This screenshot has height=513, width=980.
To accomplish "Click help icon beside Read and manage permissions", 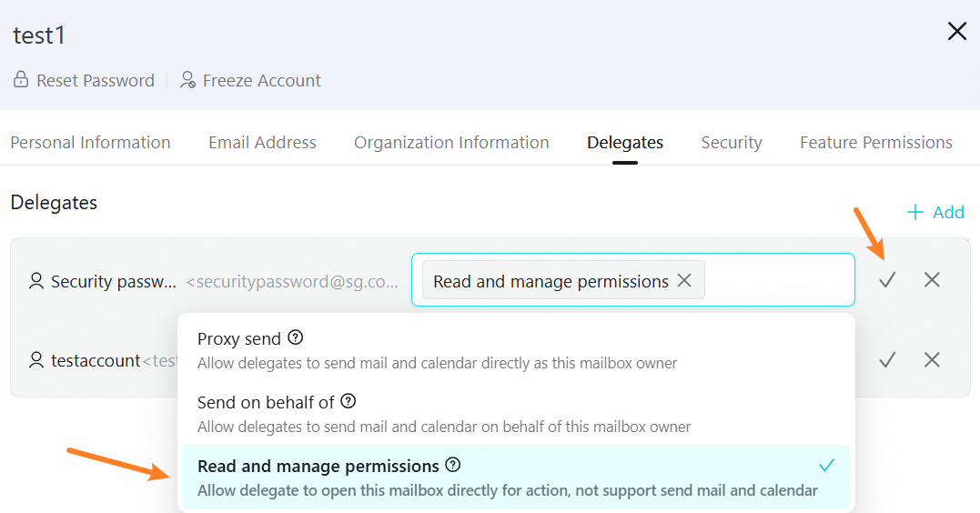I will [x=452, y=466].
